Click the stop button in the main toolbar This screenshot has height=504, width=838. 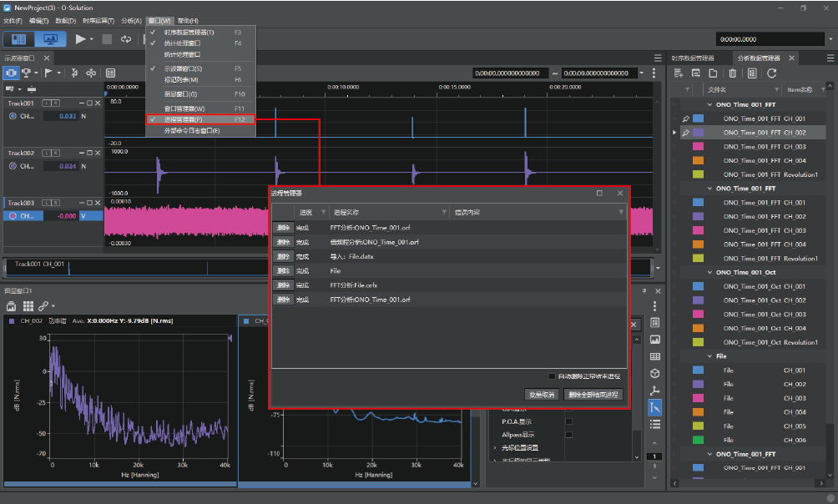coord(107,39)
